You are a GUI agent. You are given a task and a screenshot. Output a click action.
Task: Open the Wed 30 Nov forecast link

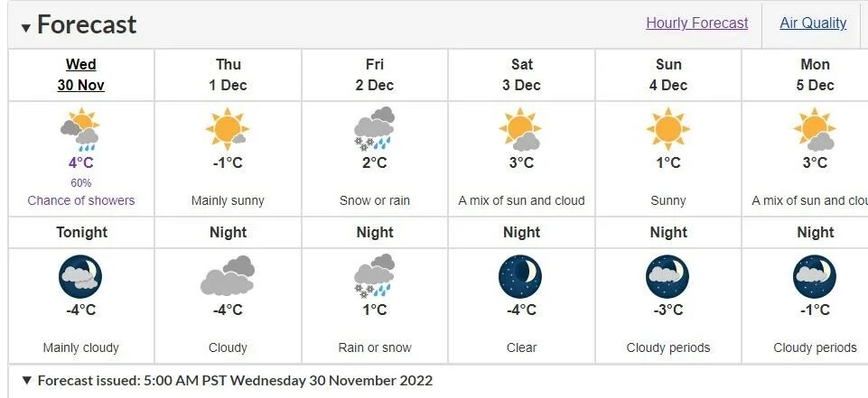click(x=80, y=75)
